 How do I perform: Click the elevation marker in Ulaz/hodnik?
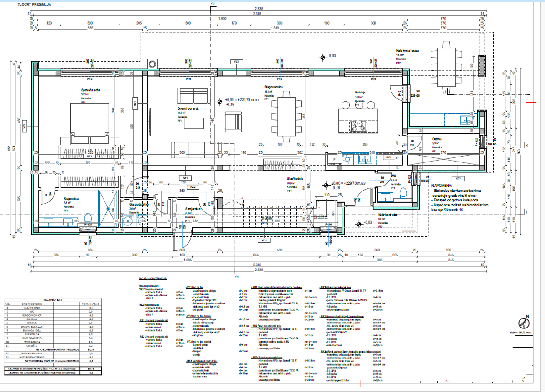click(x=326, y=184)
